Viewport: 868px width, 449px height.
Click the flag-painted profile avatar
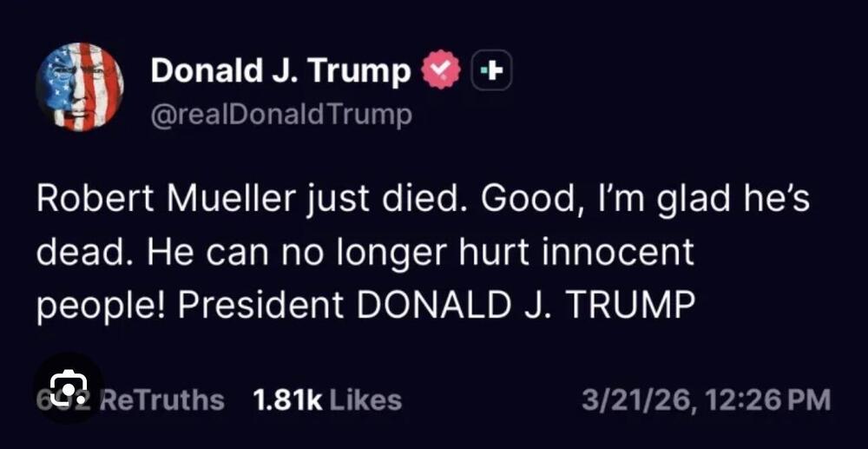79,86
